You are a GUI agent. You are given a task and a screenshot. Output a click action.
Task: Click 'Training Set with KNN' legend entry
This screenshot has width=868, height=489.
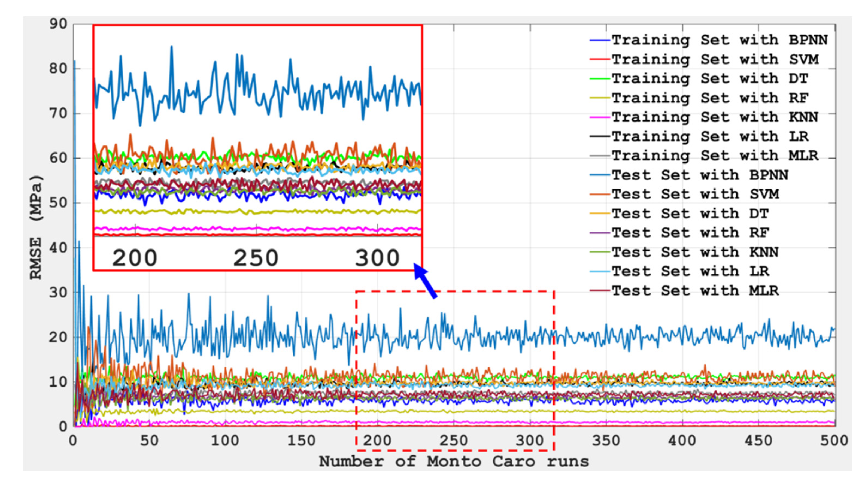click(715, 117)
